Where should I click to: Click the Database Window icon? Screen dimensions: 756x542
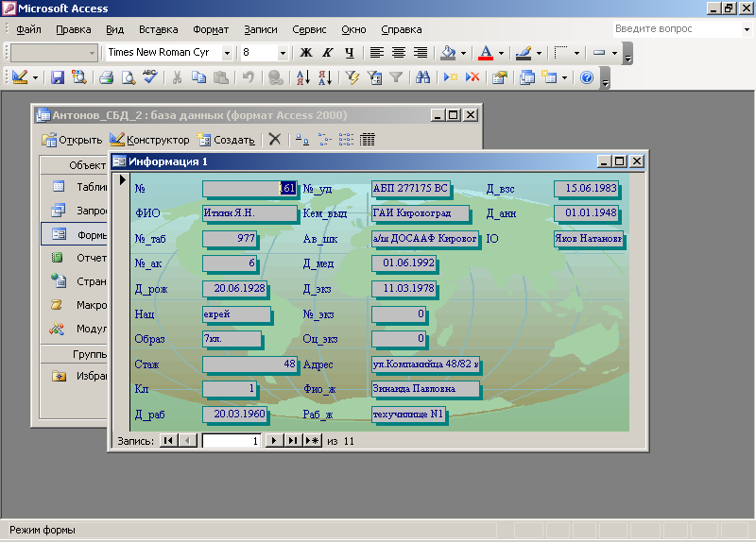tap(527, 77)
